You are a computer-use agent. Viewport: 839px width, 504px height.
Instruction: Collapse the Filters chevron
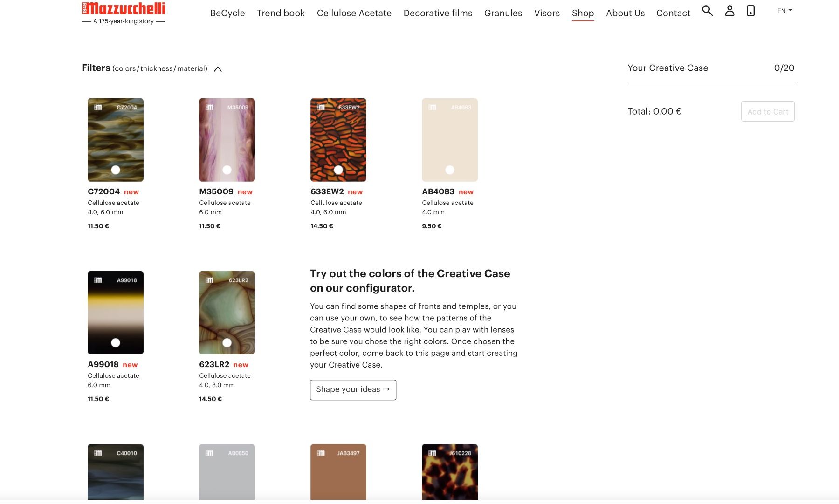click(x=218, y=69)
